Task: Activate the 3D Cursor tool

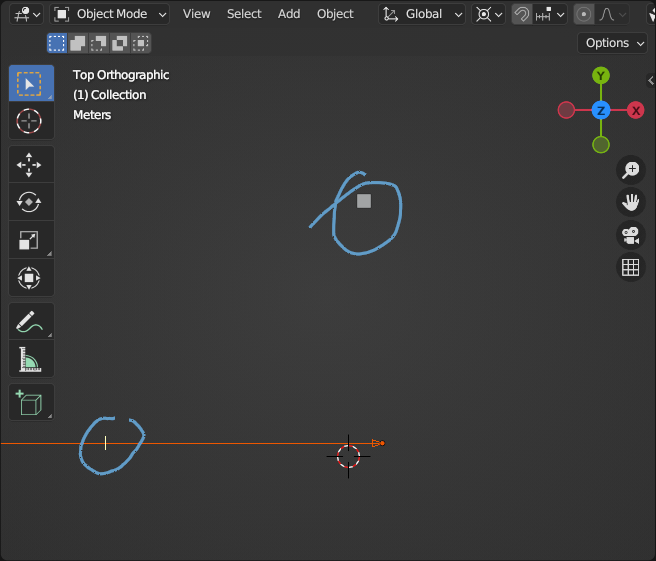Action: (x=30, y=121)
